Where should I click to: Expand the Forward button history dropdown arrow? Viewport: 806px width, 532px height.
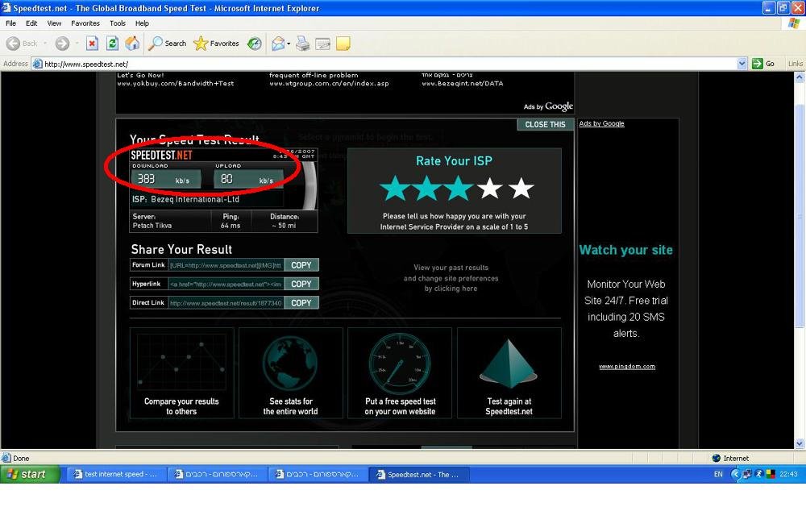(x=77, y=44)
